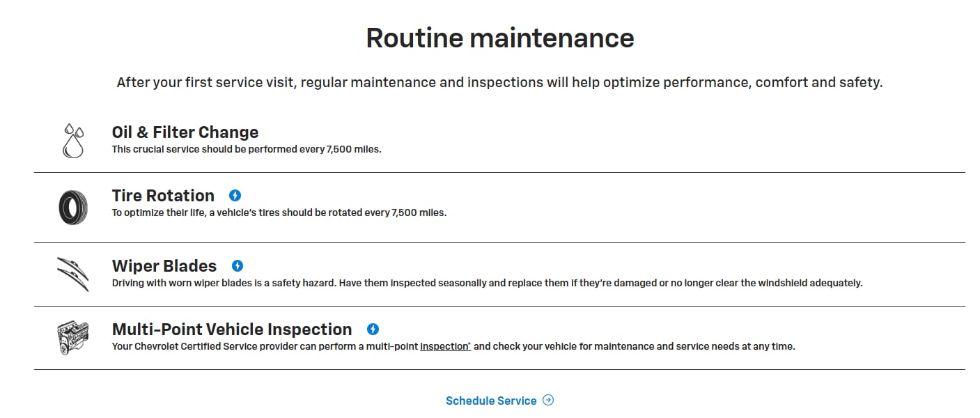Click the arrow circle next to Schedule Service
The width and height of the screenshot is (980, 418).
click(548, 400)
